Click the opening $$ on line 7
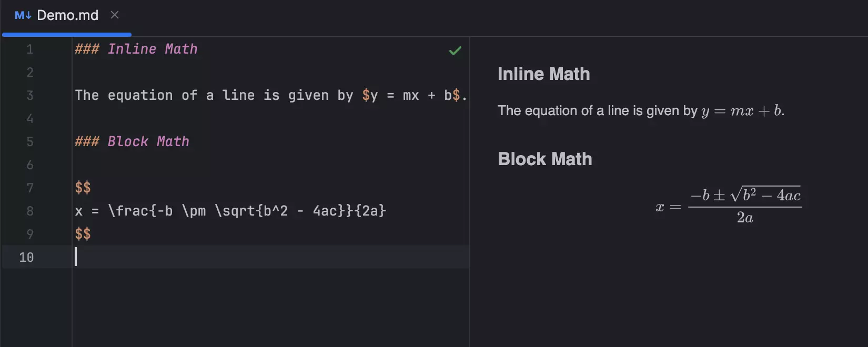 tap(83, 188)
